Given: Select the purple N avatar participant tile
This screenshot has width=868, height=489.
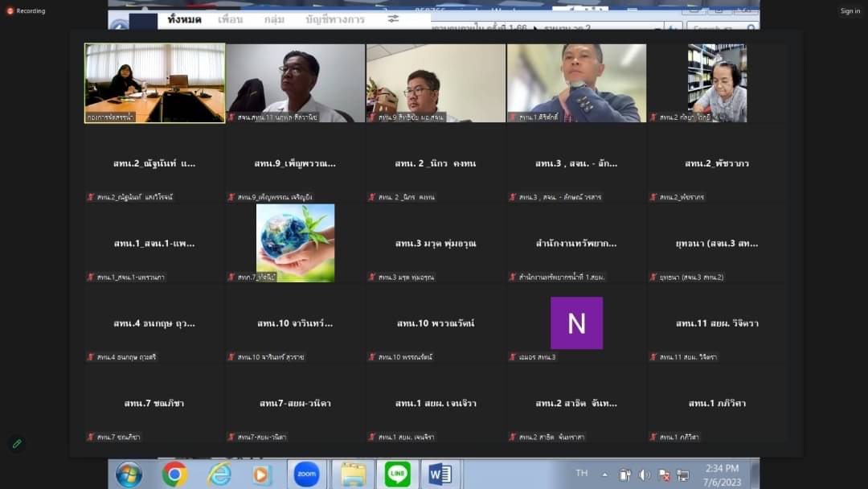Looking at the screenshot, I should (x=576, y=323).
